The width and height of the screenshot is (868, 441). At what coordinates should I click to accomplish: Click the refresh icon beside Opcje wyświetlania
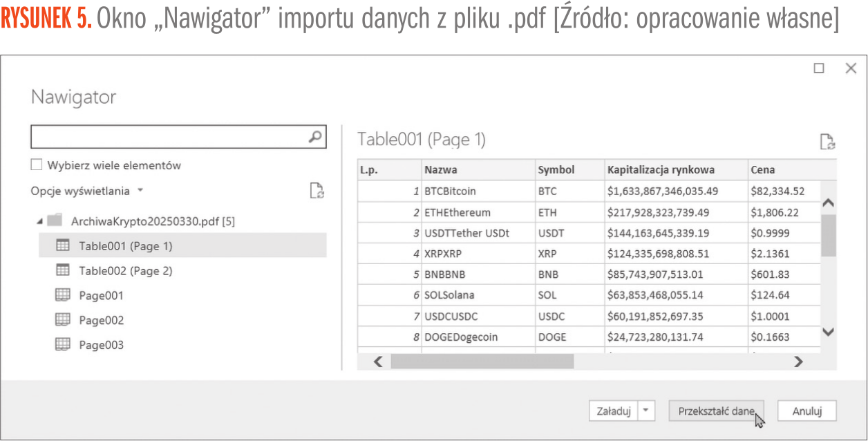click(317, 191)
